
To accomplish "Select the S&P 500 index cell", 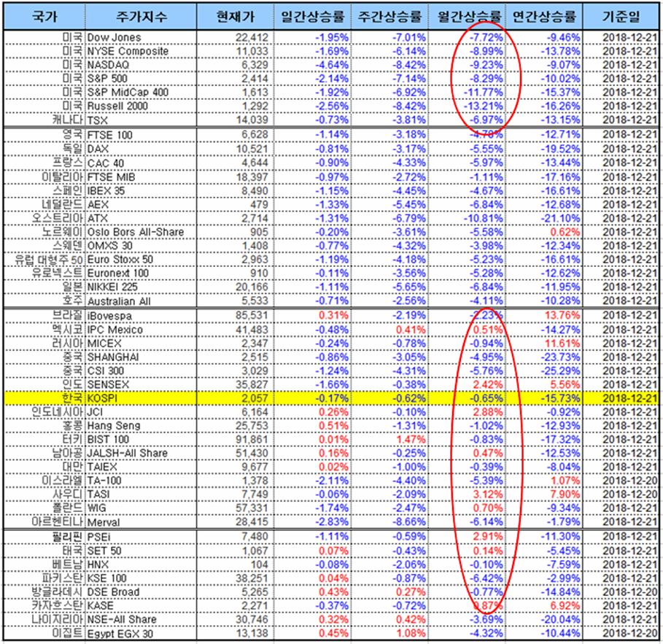I will point(141,79).
